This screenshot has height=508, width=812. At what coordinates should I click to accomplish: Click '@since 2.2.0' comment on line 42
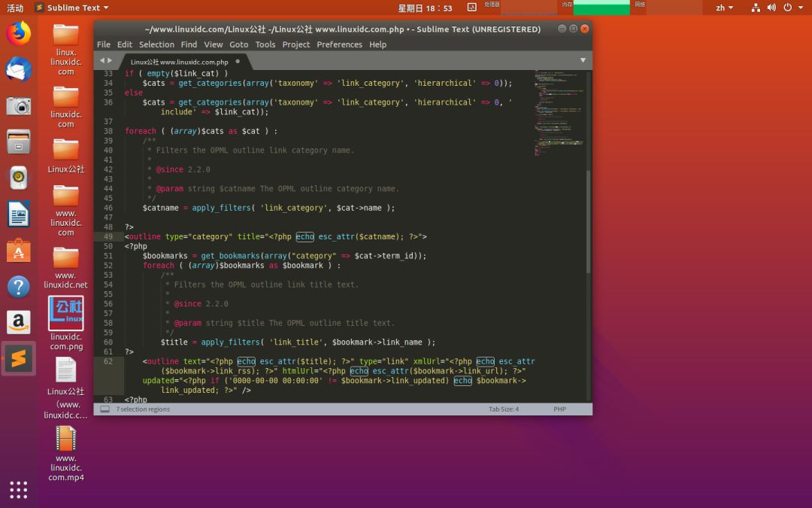(183, 169)
